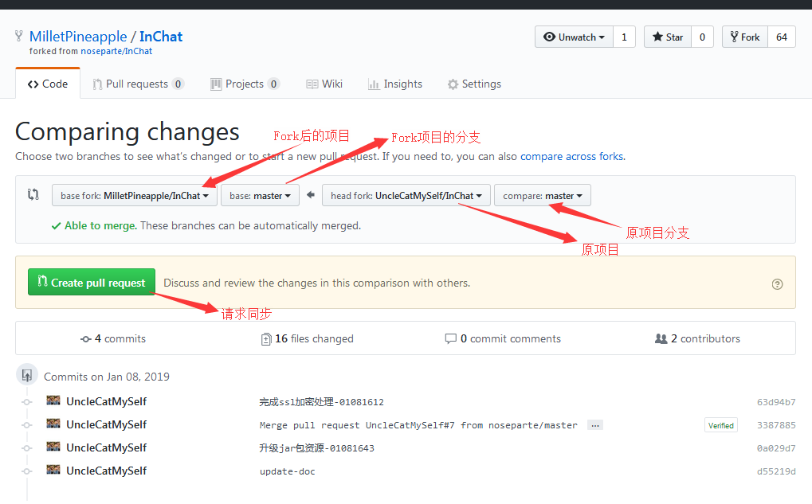Click the watchers count 1
Screen dimensions: 812x504
[x=624, y=37]
